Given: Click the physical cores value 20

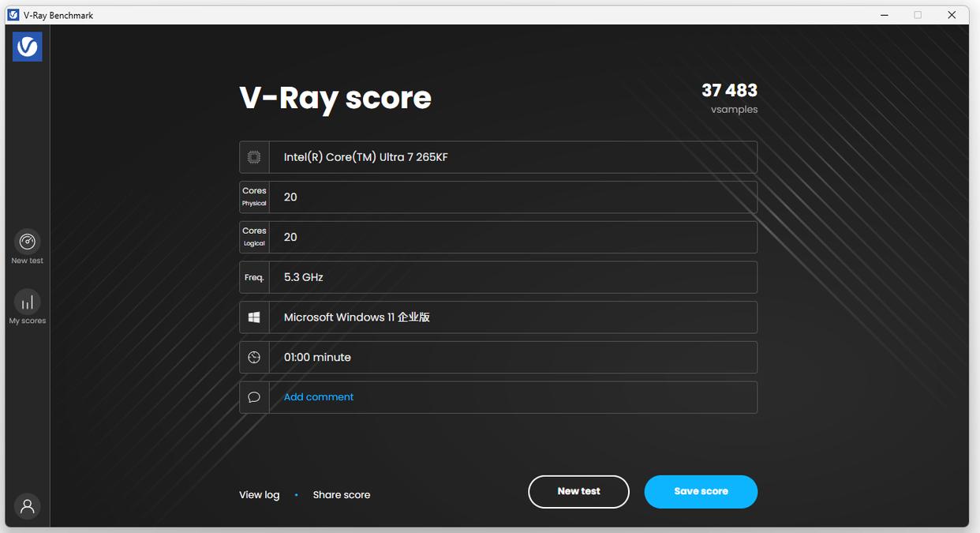Looking at the screenshot, I should pos(290,197).
